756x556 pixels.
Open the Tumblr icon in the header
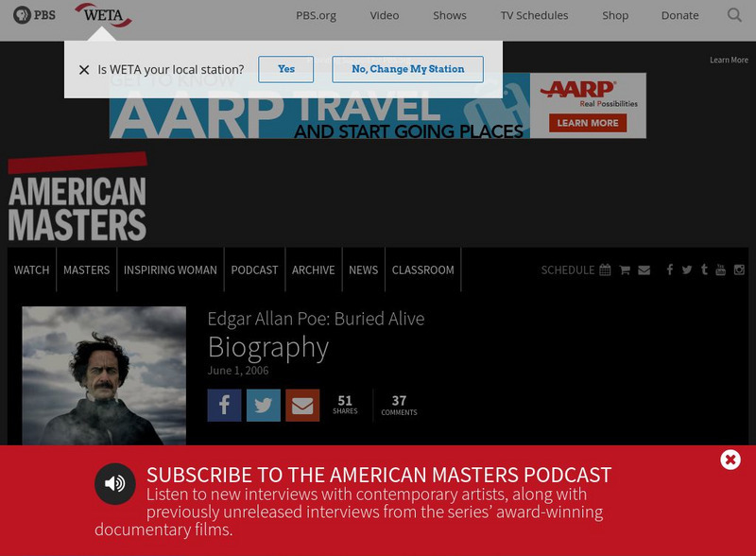click(704, 269)
